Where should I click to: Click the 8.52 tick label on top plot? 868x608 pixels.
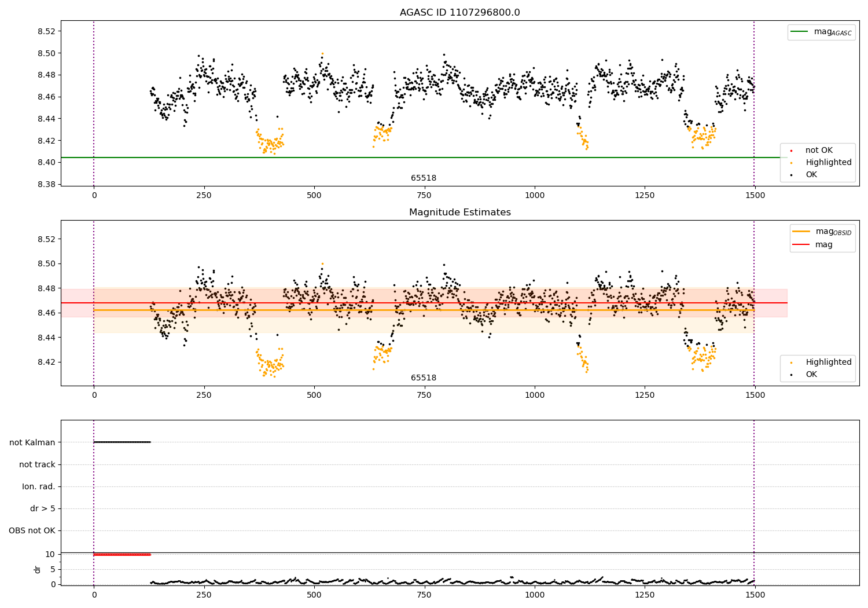tap(46, 31)
